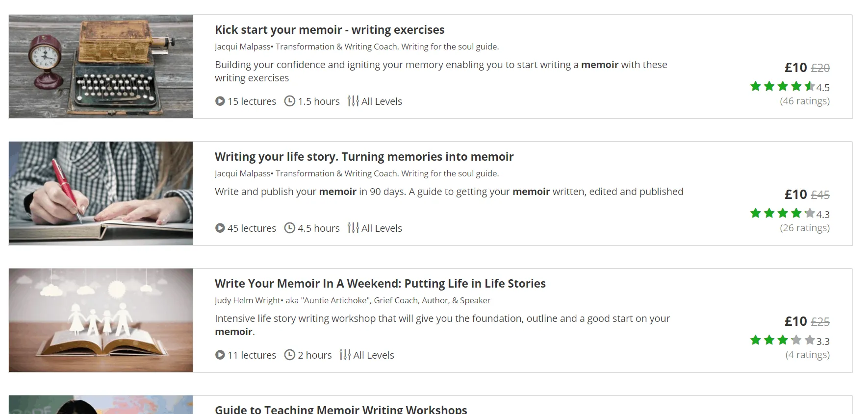
Task: Click the clock icon showing 2 hours
Action: point(289,355)
